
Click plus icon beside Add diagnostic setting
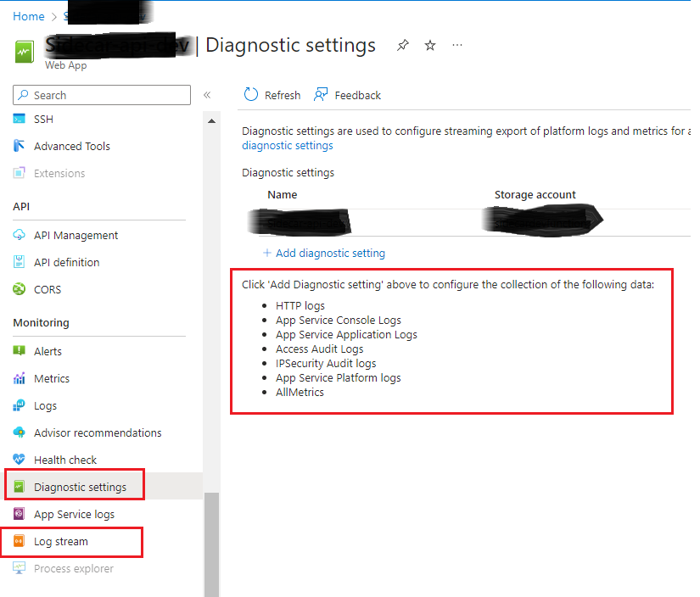(267, 253)
